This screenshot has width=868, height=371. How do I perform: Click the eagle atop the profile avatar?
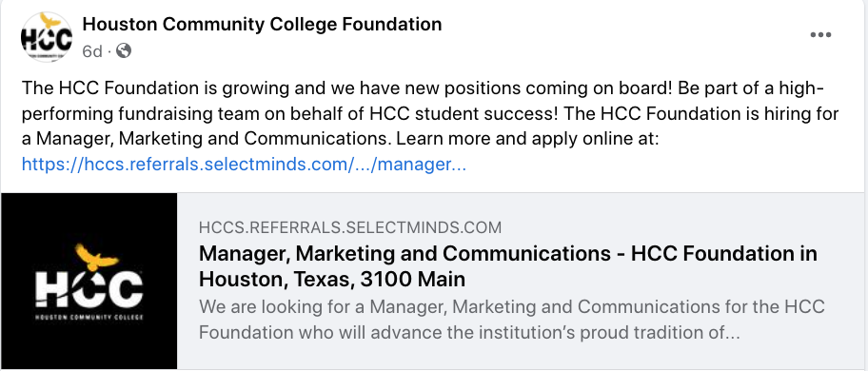[50, 21]
